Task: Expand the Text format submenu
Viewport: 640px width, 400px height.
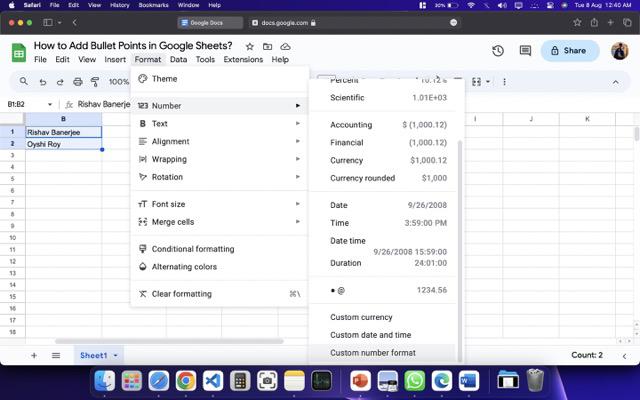Action: (219, 124)
